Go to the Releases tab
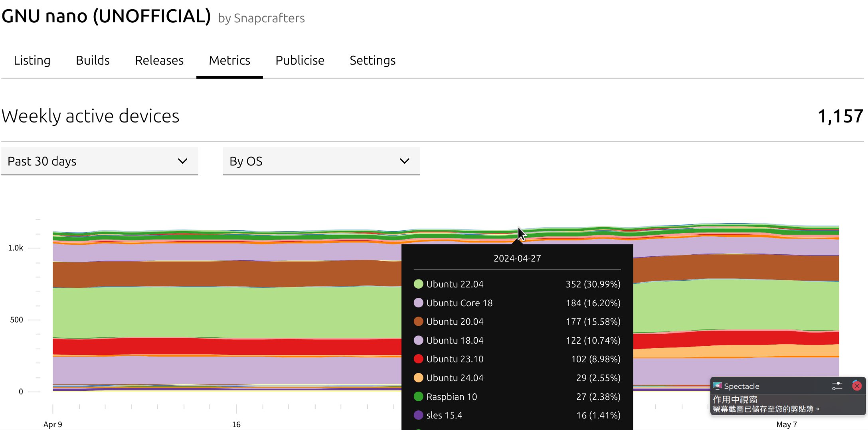 point(159,60)
